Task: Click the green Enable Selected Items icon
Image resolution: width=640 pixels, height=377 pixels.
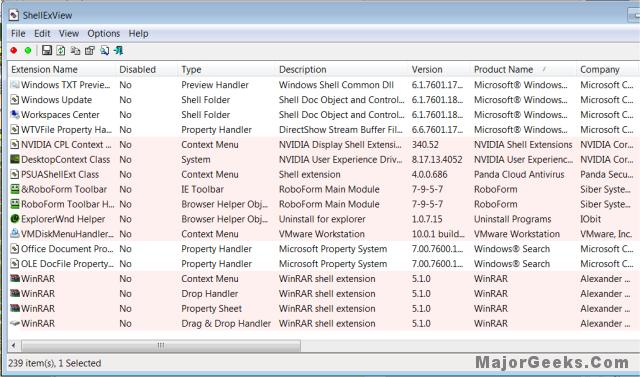Action: point(28,51)
